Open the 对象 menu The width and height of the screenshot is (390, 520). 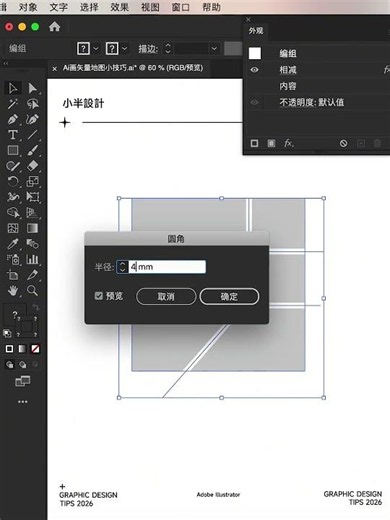click(28, 7)
